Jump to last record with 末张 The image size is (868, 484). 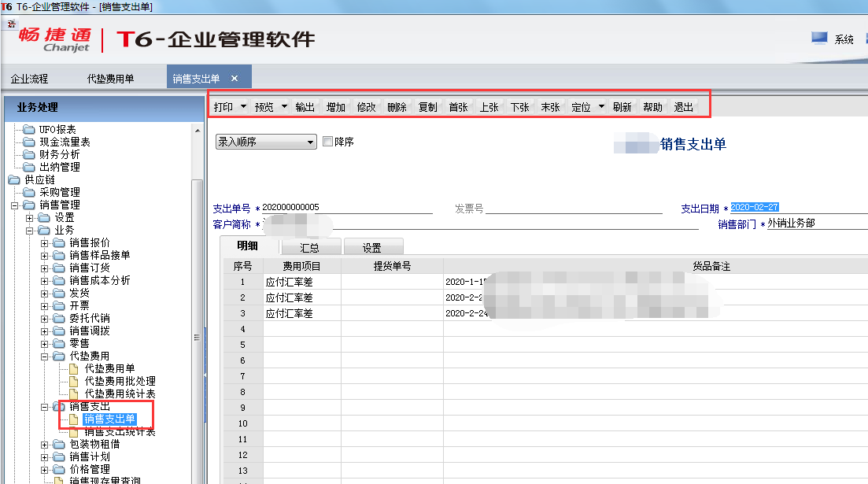click(550, 107)
